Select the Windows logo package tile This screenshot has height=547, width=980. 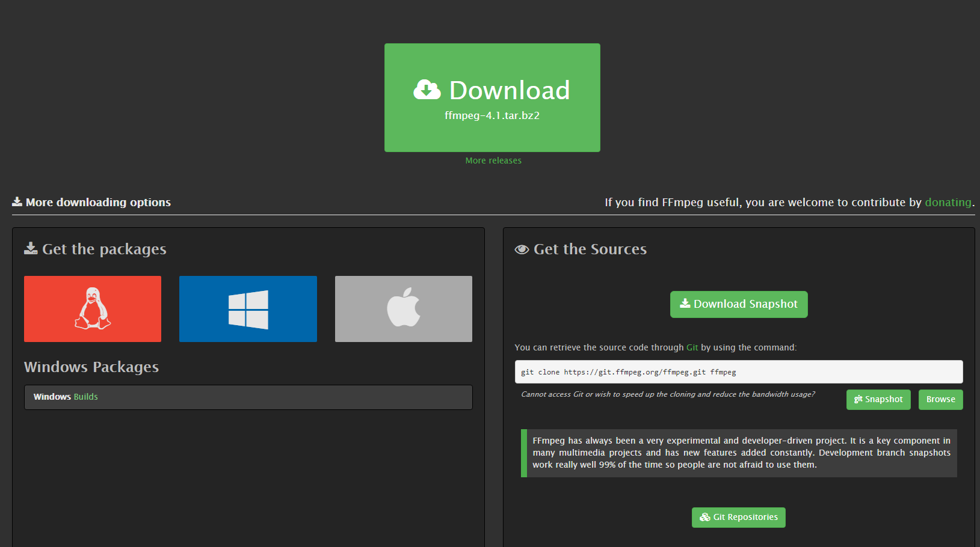click(248, 309)
